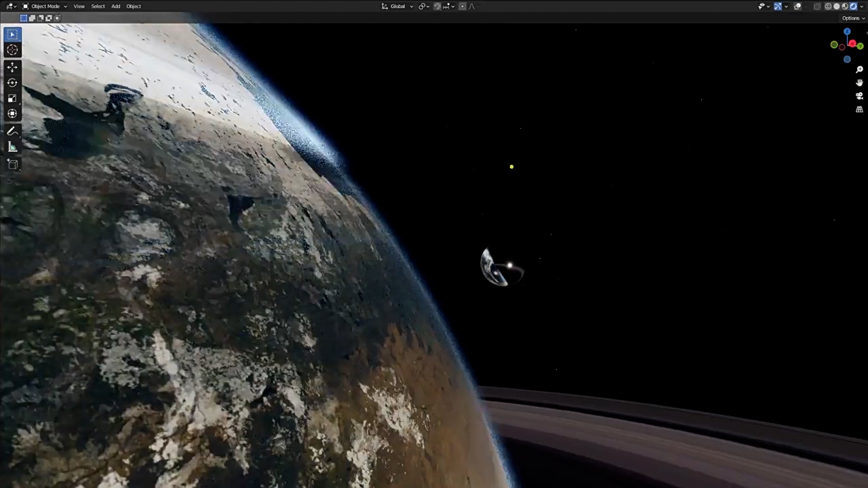The height and width of the screenshot is (488, 868).
Task: Select the Measure ruler tool
Action: coord(12,147)
